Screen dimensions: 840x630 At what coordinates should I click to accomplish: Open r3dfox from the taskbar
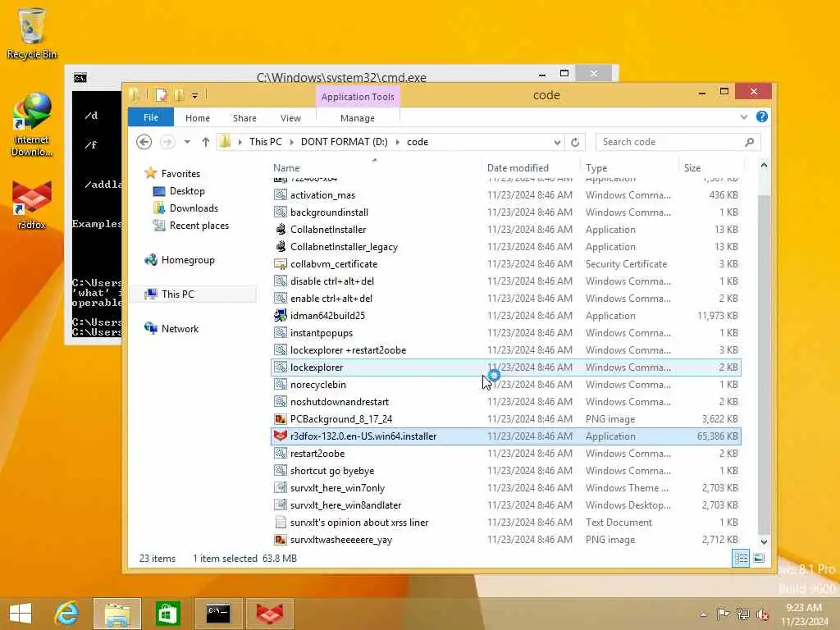point(269,614)
